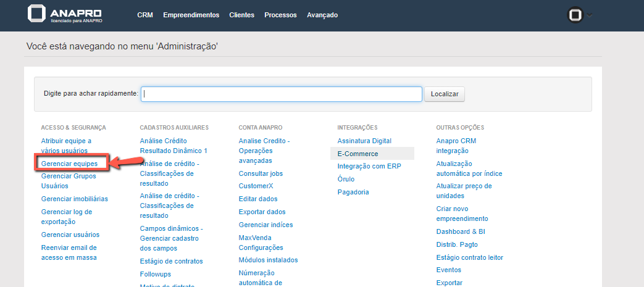Open the Processos menu
This screenshot has height=287, width=644.
[280, 15]
